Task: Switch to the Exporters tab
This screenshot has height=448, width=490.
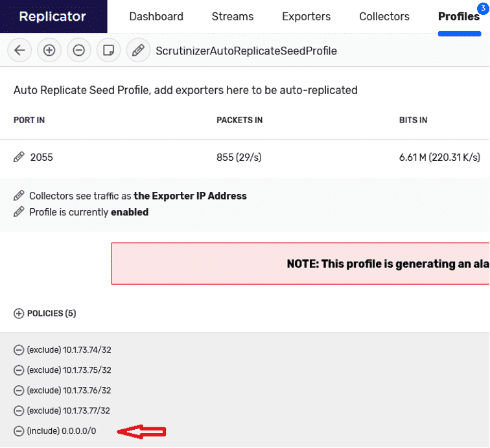Action: pos(306,16)
